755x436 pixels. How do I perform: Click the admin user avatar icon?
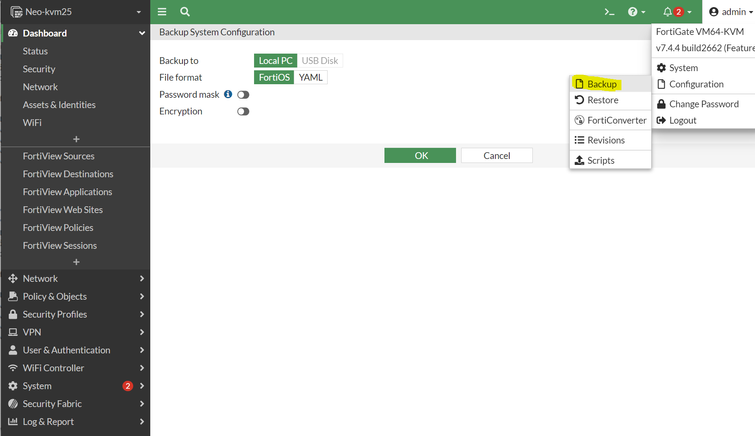[x=714, y=12]
